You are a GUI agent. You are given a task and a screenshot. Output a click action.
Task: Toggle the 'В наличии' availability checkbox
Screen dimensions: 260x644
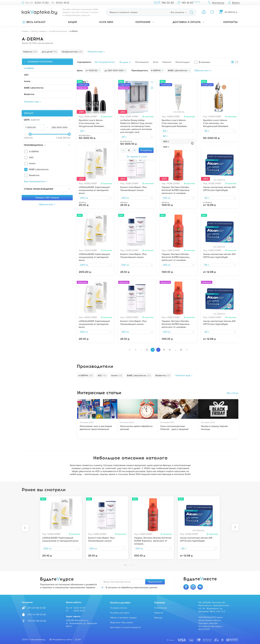(x=196, y=62)
